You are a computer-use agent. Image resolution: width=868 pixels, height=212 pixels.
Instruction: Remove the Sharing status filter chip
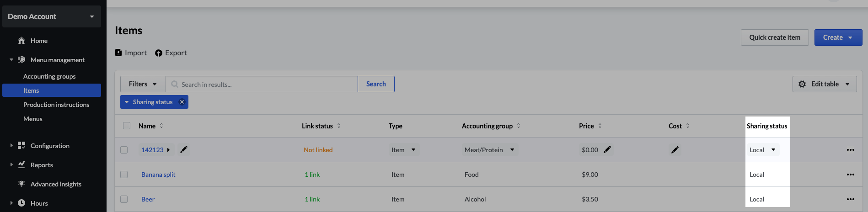pyautogui.click(x=182, y=102)
